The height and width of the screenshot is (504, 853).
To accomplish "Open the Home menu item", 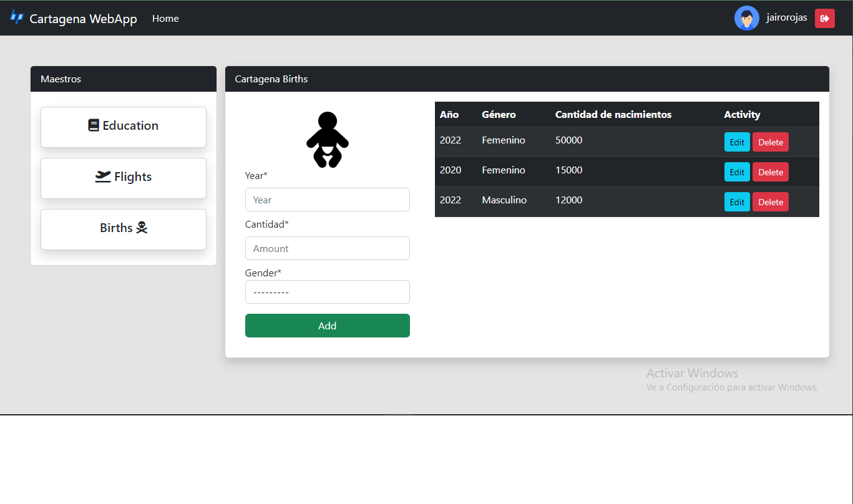I will (x=165, y=18).
